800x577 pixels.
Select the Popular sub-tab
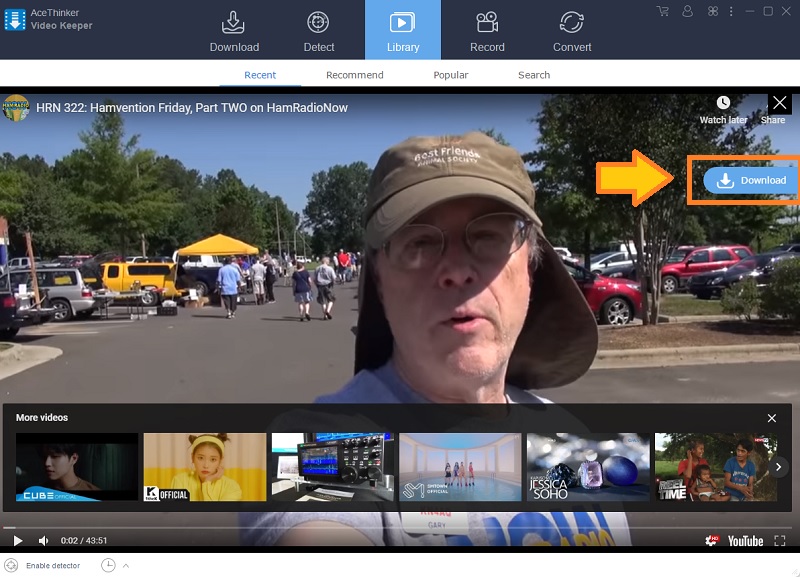[x=450, y=75]
